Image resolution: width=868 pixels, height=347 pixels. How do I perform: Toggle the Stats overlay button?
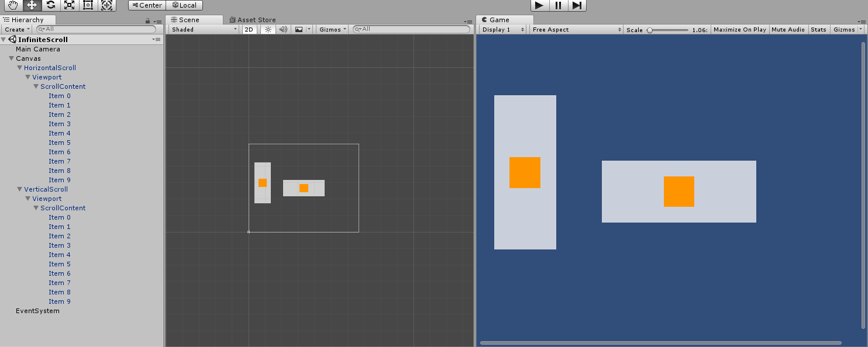819,29
